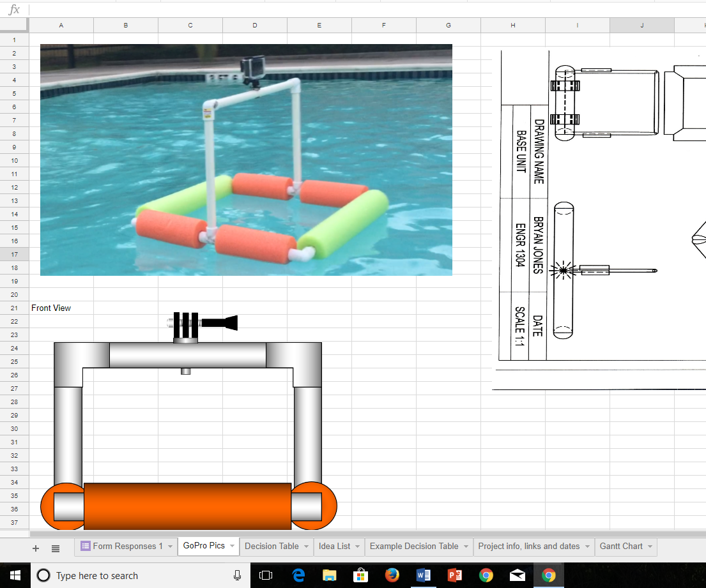Screen dimensions: 706x588
Task: Expand the GoPro Pics tab dropdown arrow
Action: 233,547
